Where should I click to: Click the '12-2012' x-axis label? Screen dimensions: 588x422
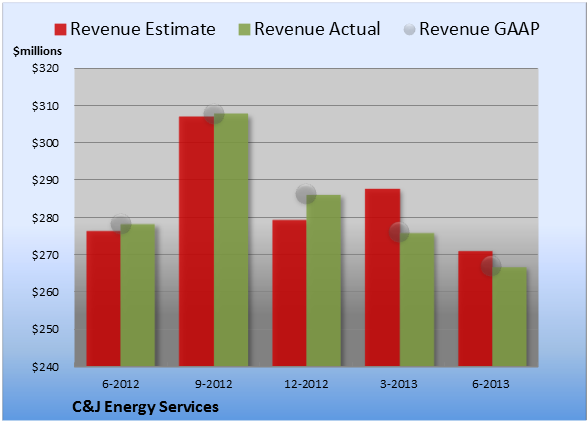(x=306, y=384)
